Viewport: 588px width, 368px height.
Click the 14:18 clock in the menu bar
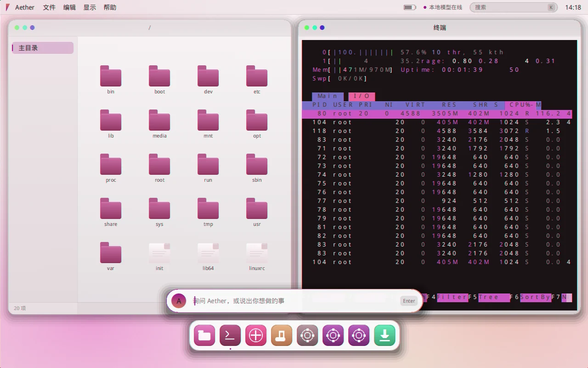tap(573, 7)
